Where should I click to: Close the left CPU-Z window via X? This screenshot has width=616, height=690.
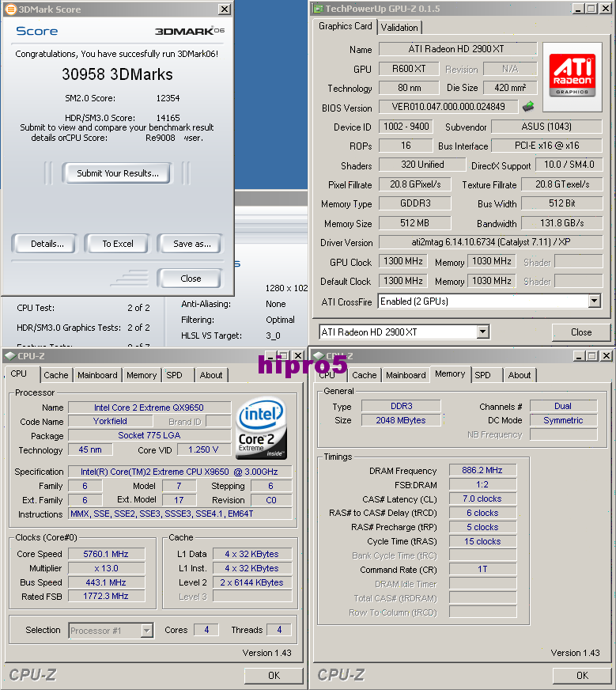298,355
